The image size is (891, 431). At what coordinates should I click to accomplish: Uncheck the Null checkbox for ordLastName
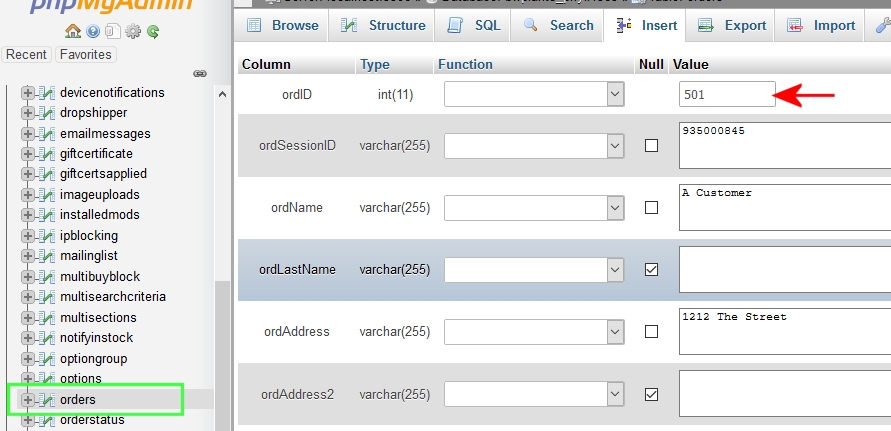click(651, 269)
